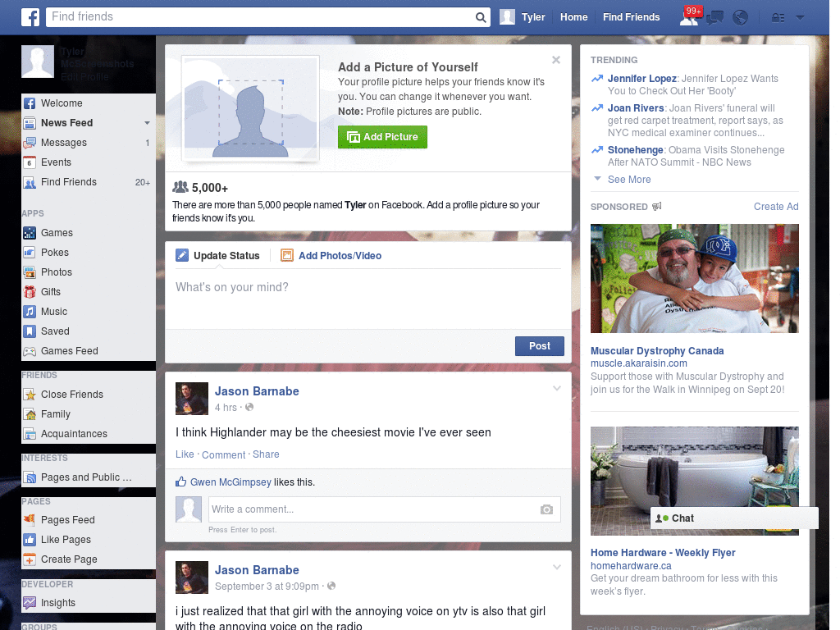840x630 pixels.
Task: Click the Find friends search field
Action: 260,17
